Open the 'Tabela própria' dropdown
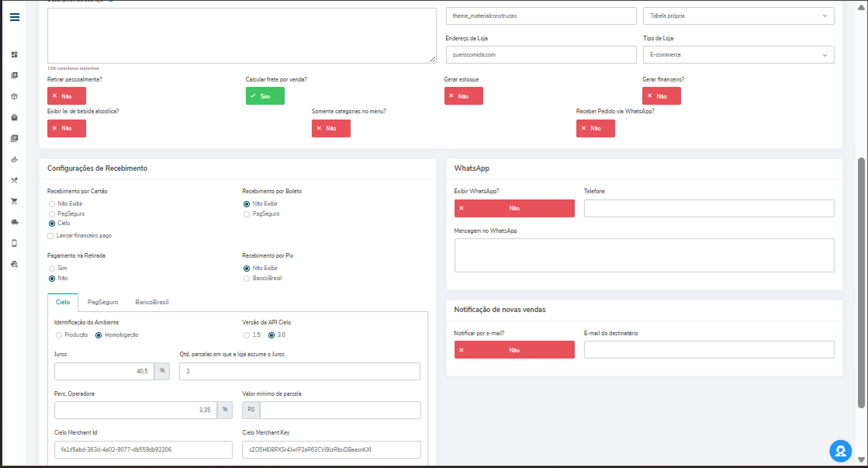The image size is (868, 468). (738, 16)
